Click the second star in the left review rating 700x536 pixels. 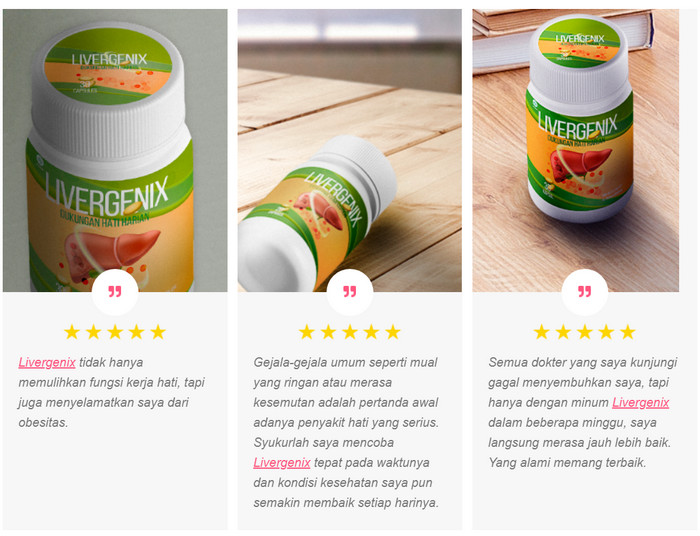coord(93,332)
